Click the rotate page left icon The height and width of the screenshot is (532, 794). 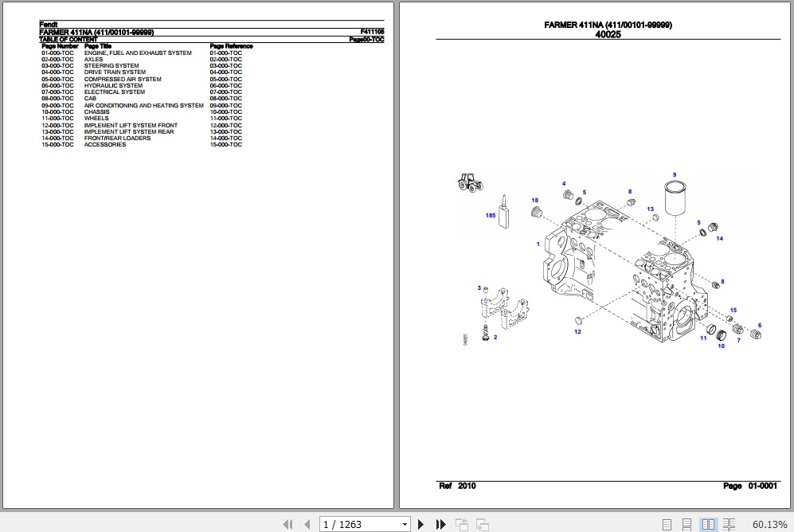tap(462, 524)
